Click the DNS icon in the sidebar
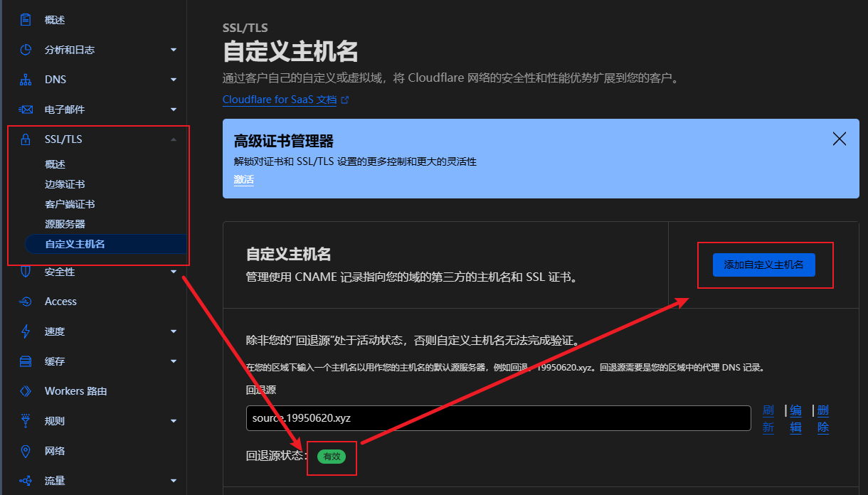This screenshot has height=495, width=868. pos(26,79)
